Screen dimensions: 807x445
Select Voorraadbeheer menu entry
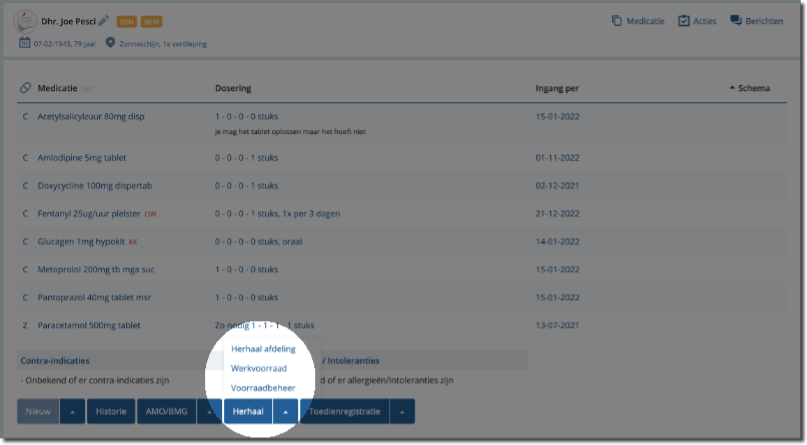pos(262,387)
